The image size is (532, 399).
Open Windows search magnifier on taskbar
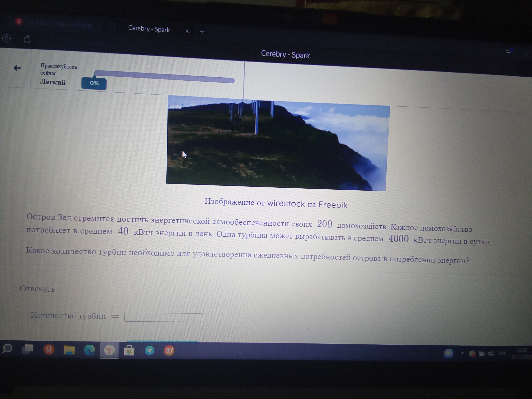[7, 348]
